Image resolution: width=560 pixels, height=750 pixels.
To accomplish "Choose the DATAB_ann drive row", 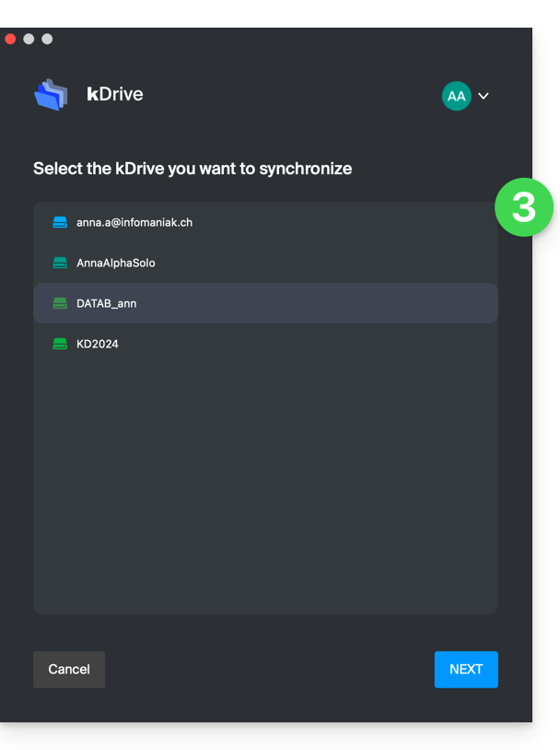I will pos(265,303).
